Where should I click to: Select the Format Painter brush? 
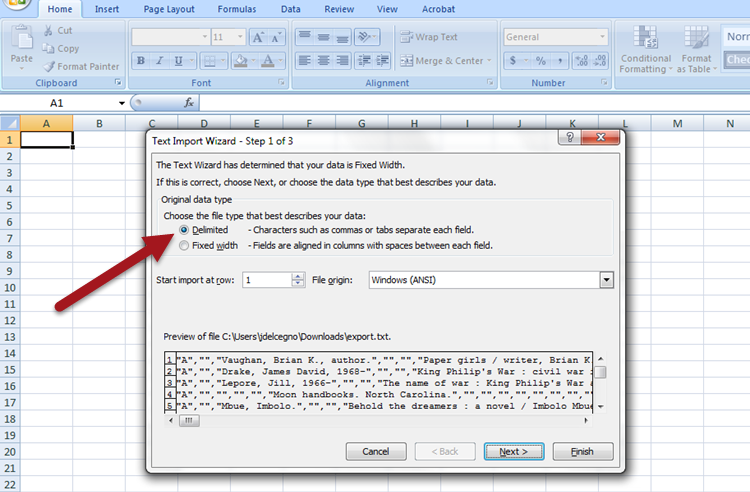click(49, 66)
